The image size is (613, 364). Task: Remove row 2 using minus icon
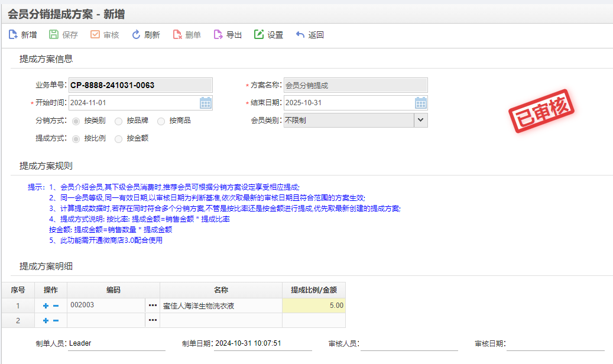56,321
